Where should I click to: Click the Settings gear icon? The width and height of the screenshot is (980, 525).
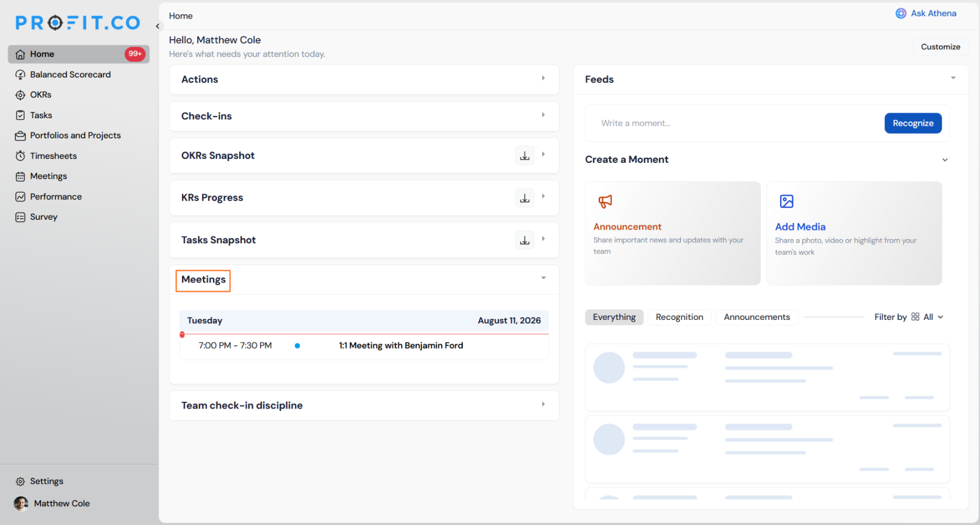[20, 481]
